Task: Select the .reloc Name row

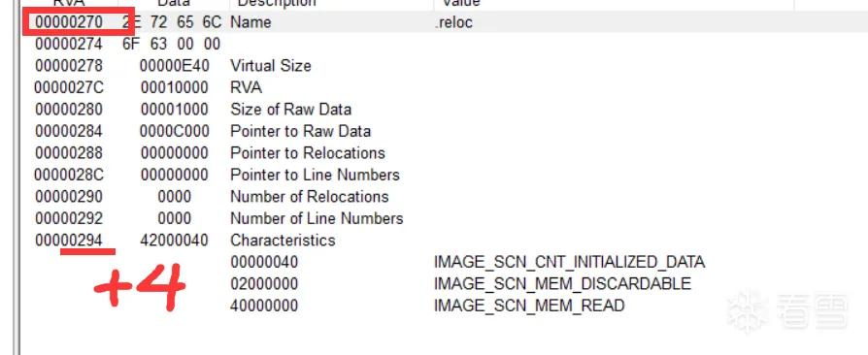Action: (x=444, y=22)
